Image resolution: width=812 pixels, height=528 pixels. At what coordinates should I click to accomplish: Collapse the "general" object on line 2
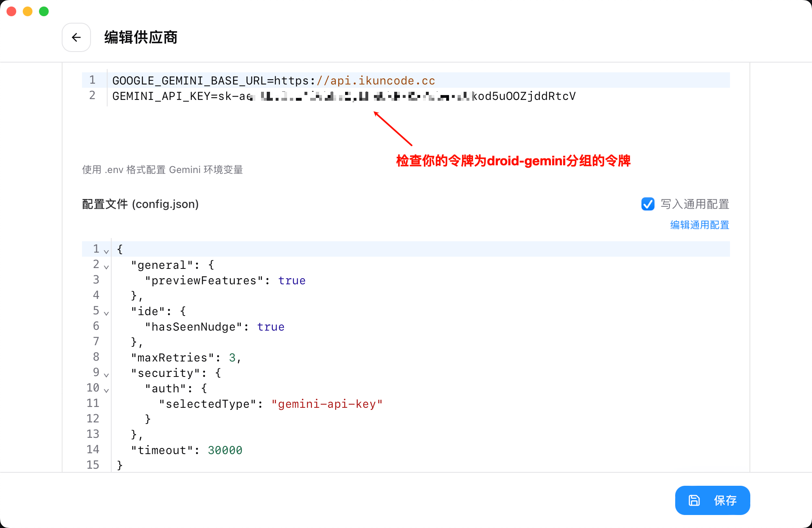pyautogui.click(x=106, y=267)
